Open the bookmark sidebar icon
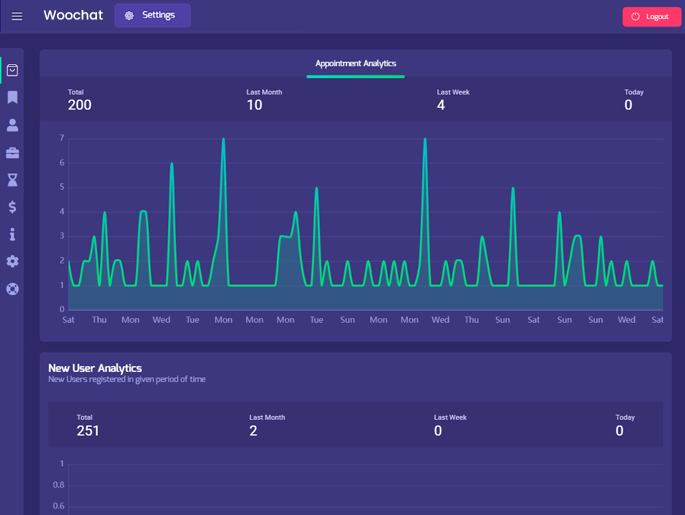Image resolution: width=685 pixels, height=515 pixels. [x=12, y=98]
